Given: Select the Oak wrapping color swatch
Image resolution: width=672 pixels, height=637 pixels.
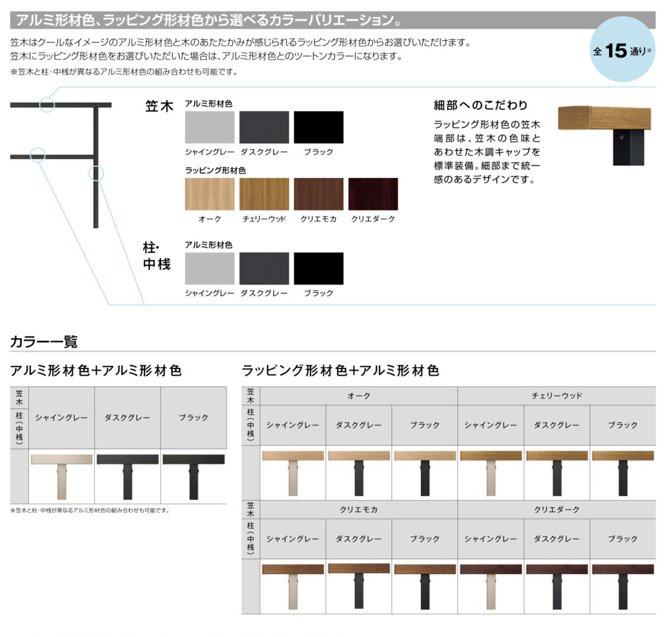Looking at the screenshot, I should pyautogui.click(x=209, y=194).
